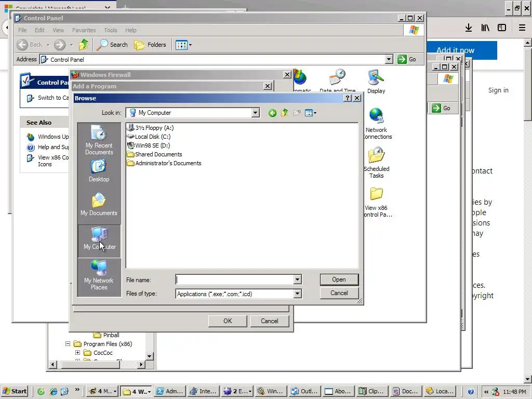Select 3½ Floppy (A:) drive
Screen dimensions: 532x399
point(150,128)
